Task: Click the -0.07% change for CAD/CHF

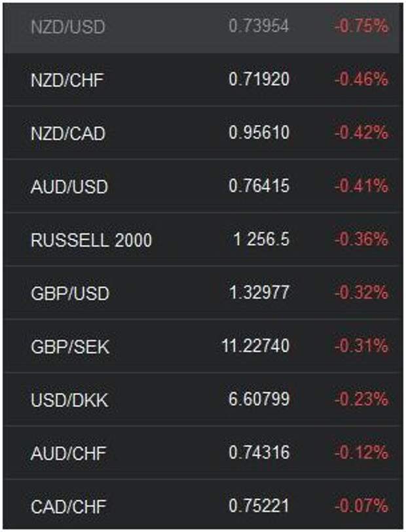Action: click(361, 506)
